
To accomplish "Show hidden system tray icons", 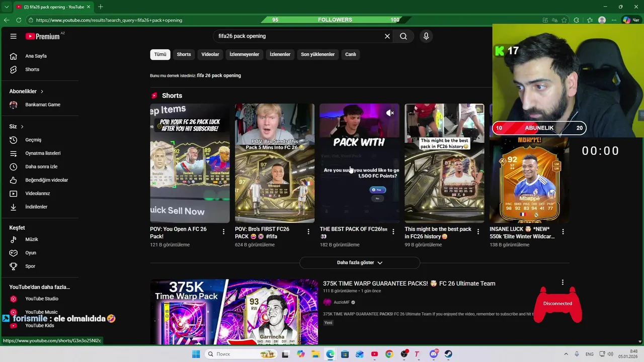I will point(566,354).
